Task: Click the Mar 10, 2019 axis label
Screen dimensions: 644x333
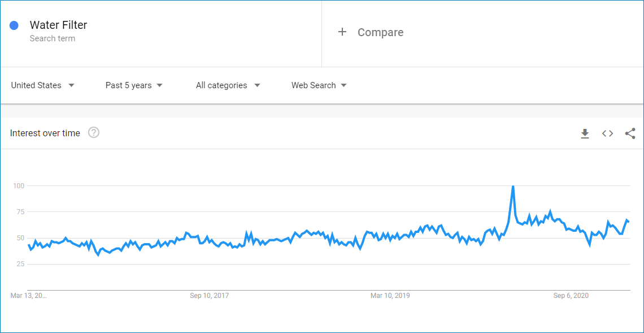Action: tap(390, 295)
